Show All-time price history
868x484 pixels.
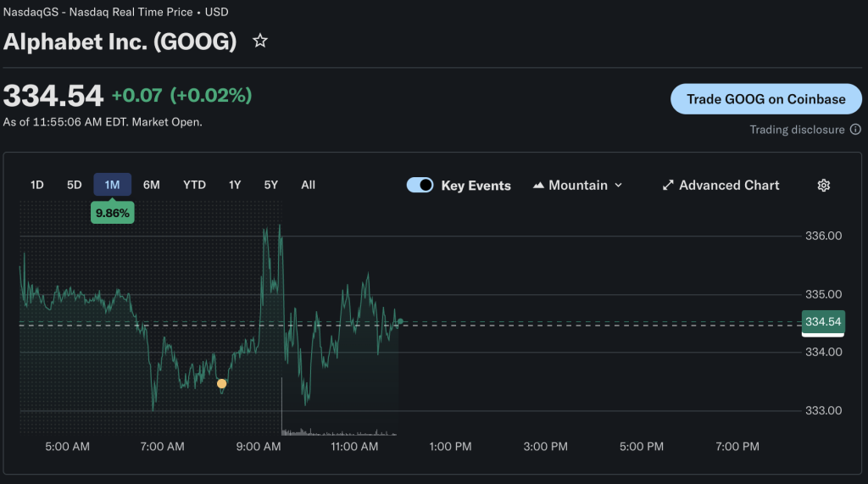click(308, 185)
